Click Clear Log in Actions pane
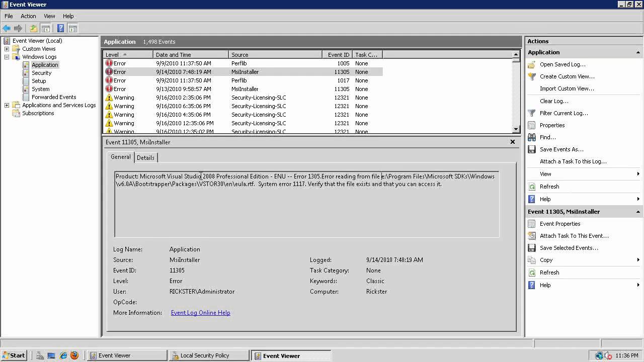 554,101
